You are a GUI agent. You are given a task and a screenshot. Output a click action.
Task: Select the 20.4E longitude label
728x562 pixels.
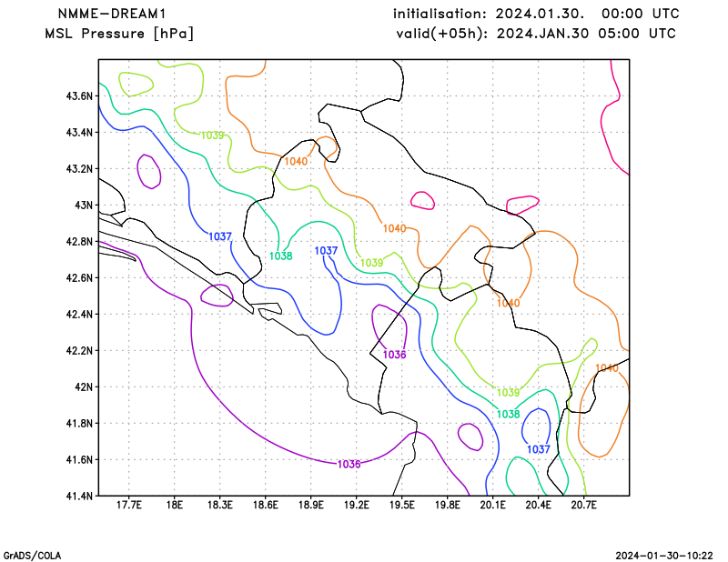pyautogui.click(x=539, y=505)
